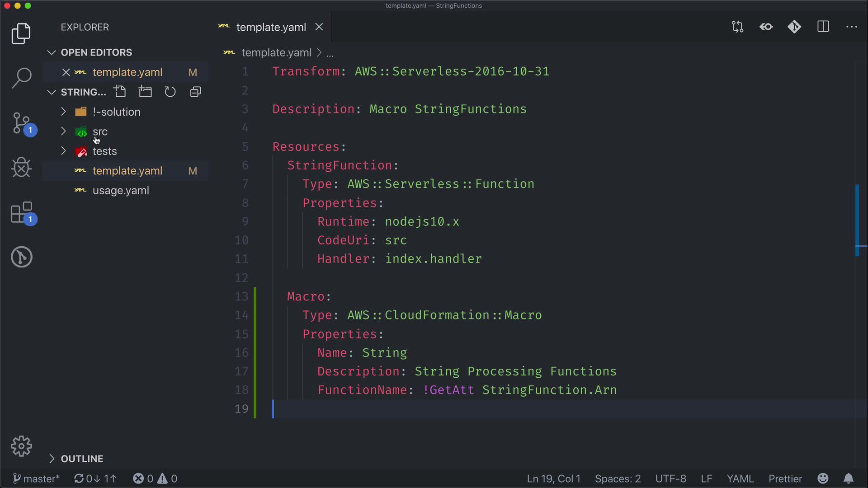Collapse the OPEN EDITORS section
868x488 pixels.
pos(96,52)
